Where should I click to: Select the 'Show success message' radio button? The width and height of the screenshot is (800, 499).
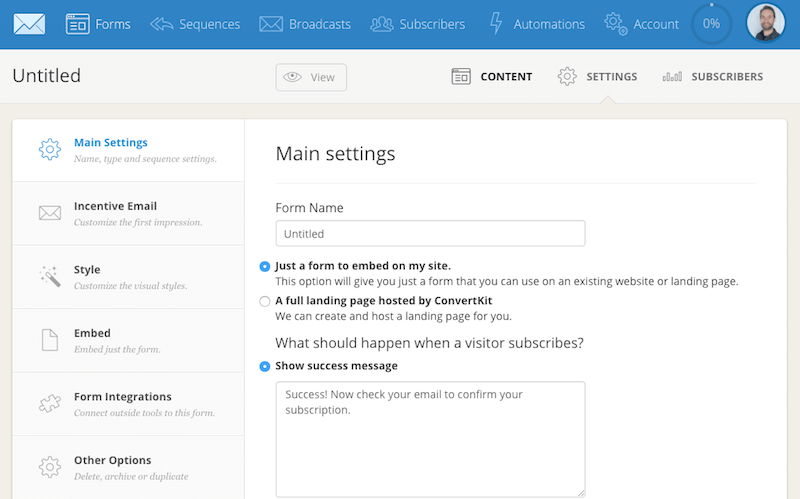pyautogui.click(x=265, y=366)
